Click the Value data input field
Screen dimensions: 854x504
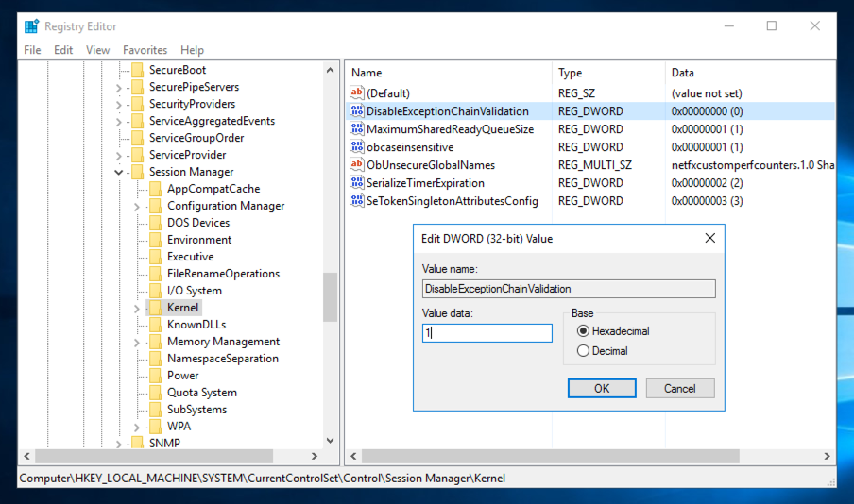[487, 333]
